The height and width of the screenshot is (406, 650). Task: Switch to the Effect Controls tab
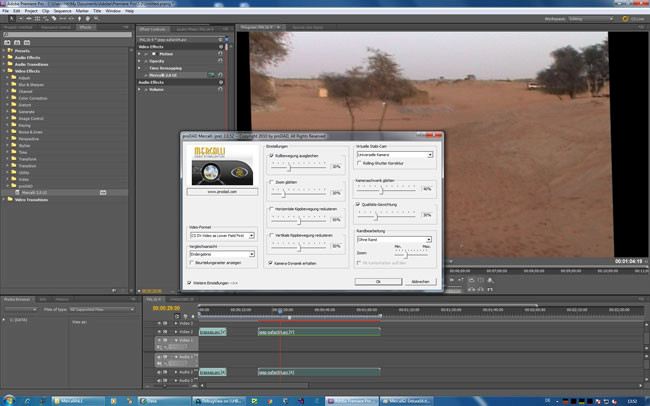[x=153, y=29]
